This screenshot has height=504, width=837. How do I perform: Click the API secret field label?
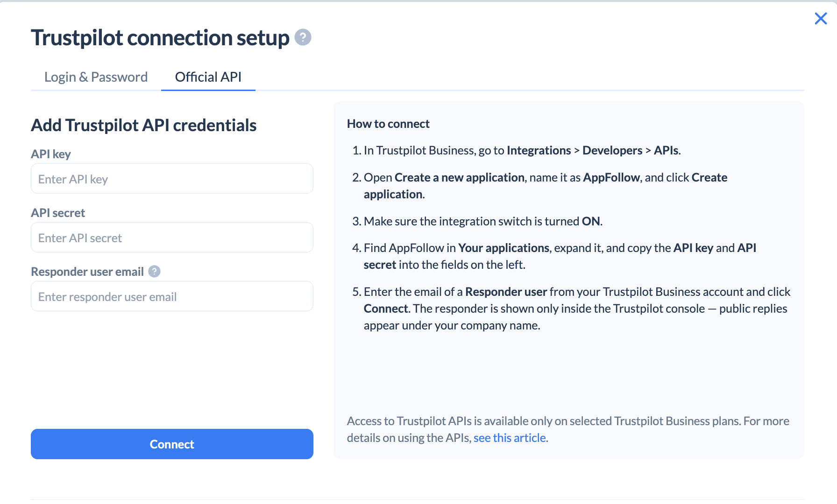[58, 213]
